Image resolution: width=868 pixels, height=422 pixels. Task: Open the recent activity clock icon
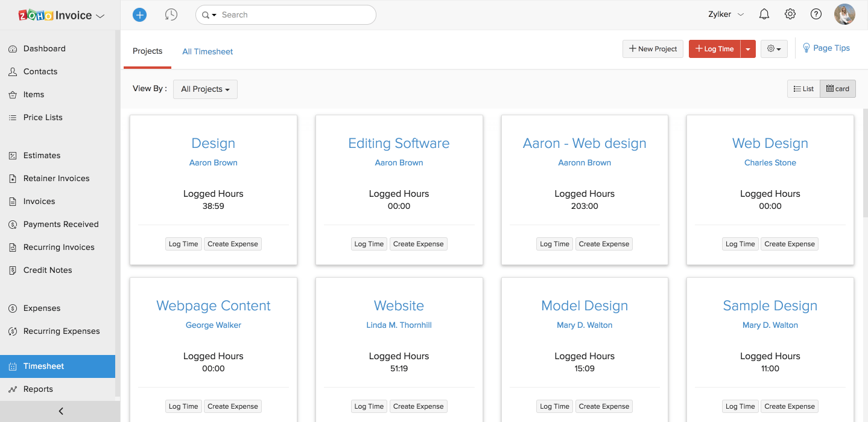pyautogui.click(x=171, y=14)
